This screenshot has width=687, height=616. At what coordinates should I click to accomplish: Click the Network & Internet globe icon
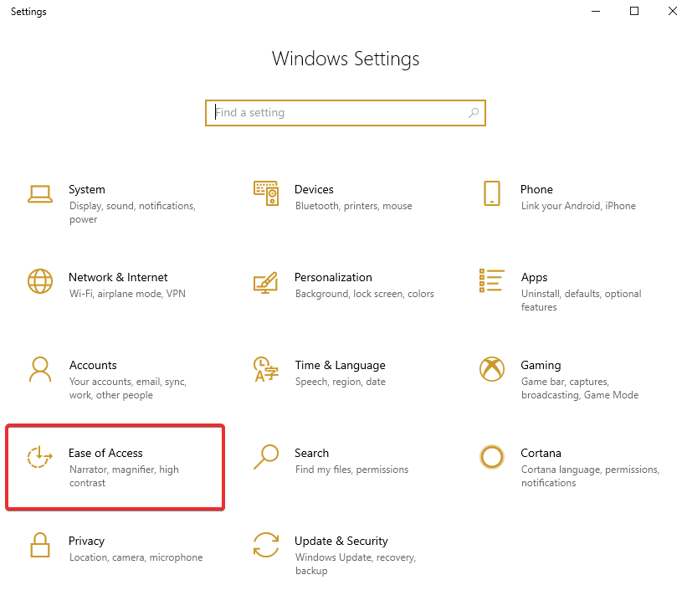pos(40,281)
